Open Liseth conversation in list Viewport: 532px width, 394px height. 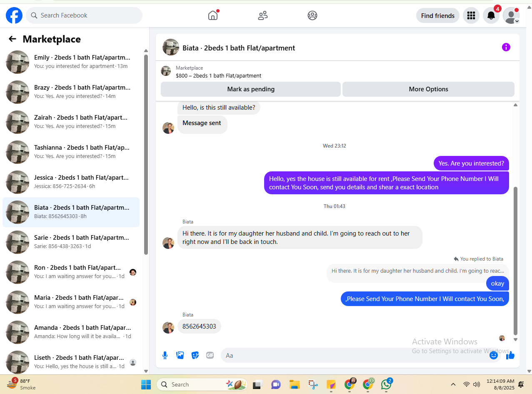pos(71,362)
